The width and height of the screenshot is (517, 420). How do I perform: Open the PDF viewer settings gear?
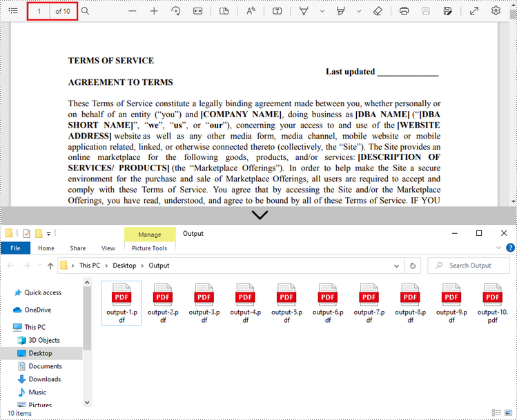tap(496, 11)
